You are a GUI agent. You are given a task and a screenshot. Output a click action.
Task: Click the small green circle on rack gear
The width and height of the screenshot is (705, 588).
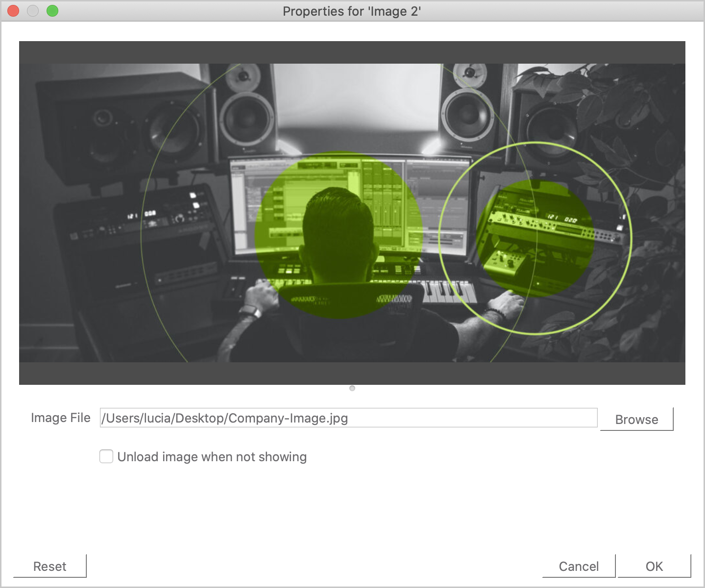[535, 238]
